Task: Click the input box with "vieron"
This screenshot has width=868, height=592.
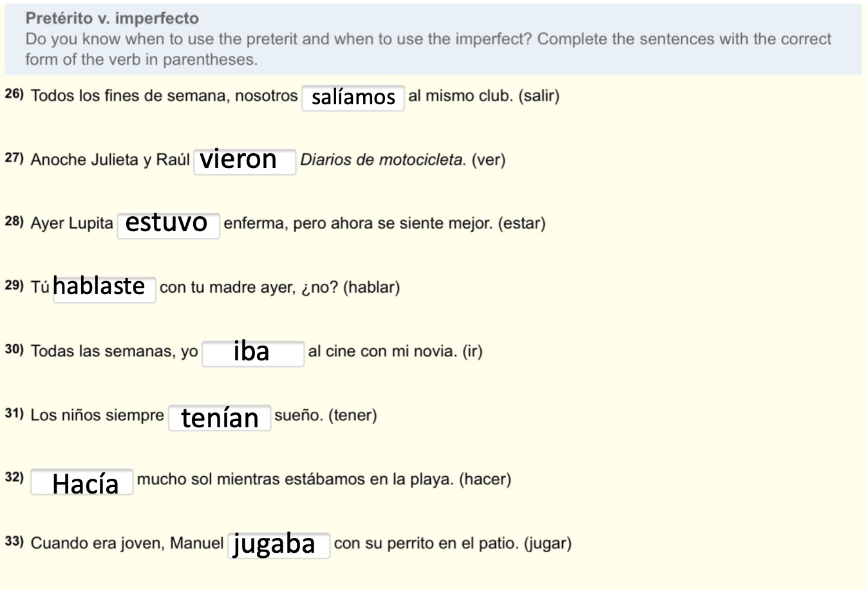Action: coord(245,162)
